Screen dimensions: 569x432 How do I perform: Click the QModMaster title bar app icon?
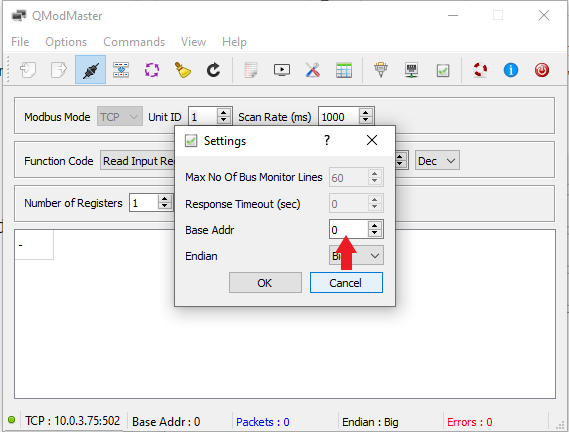click(x=19, y=16)
